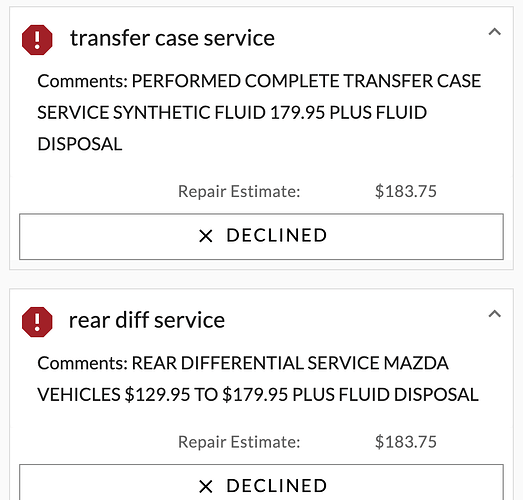Select the PERFORMED COMPLETE TRANSFER CASE comment text
The height and width of the screenshot is (500, 523).
point(307,81)
